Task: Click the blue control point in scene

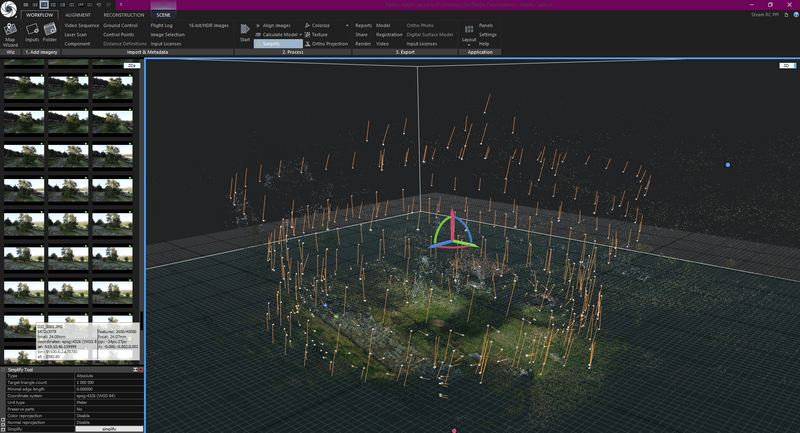Action: 728,165
